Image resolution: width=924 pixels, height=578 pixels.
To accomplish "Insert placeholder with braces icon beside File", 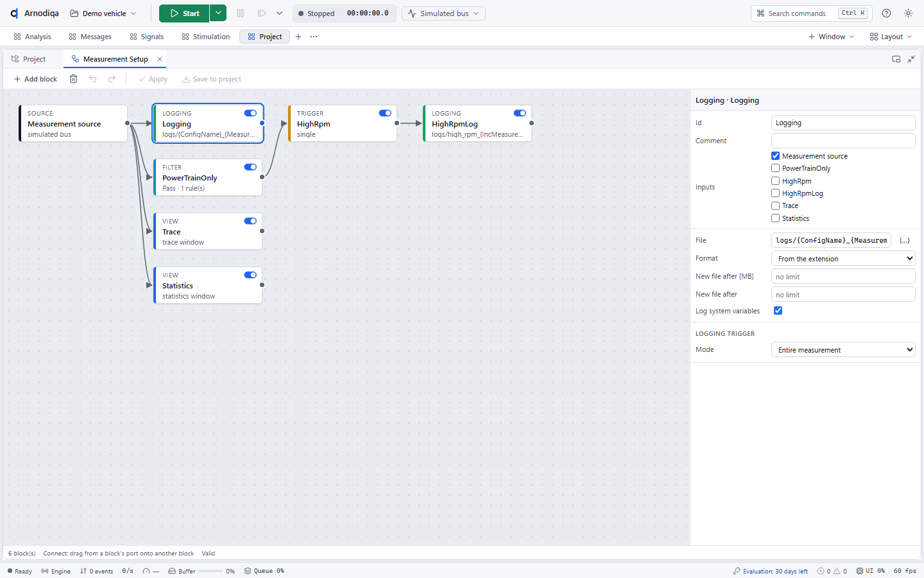I will click(905, 240).
